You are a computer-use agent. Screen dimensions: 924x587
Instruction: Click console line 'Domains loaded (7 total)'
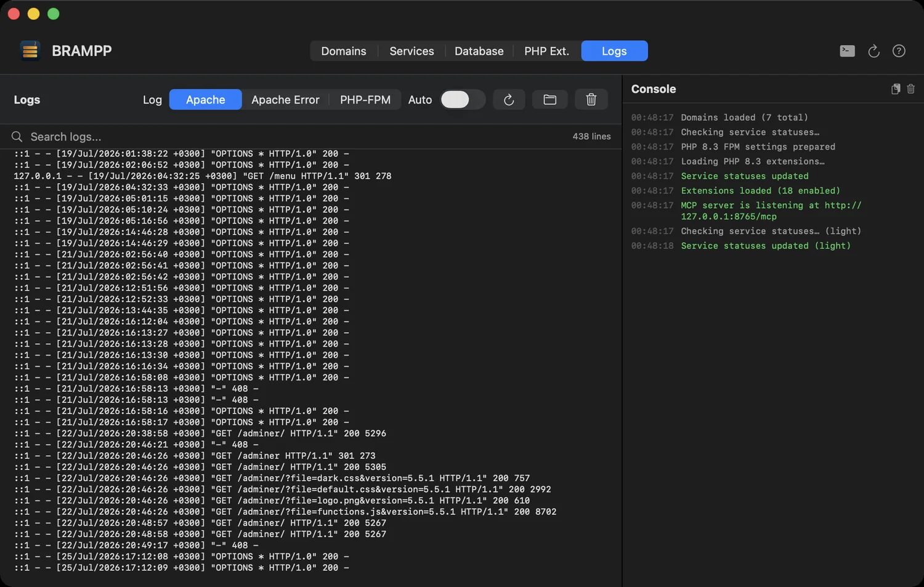click(744, 118)
